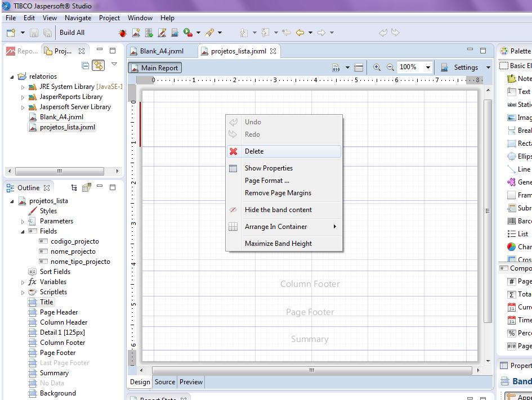Viewport: 532px width, 400px height.
Task: Select the Column Header band in Outline
Action: pos(64,322)
